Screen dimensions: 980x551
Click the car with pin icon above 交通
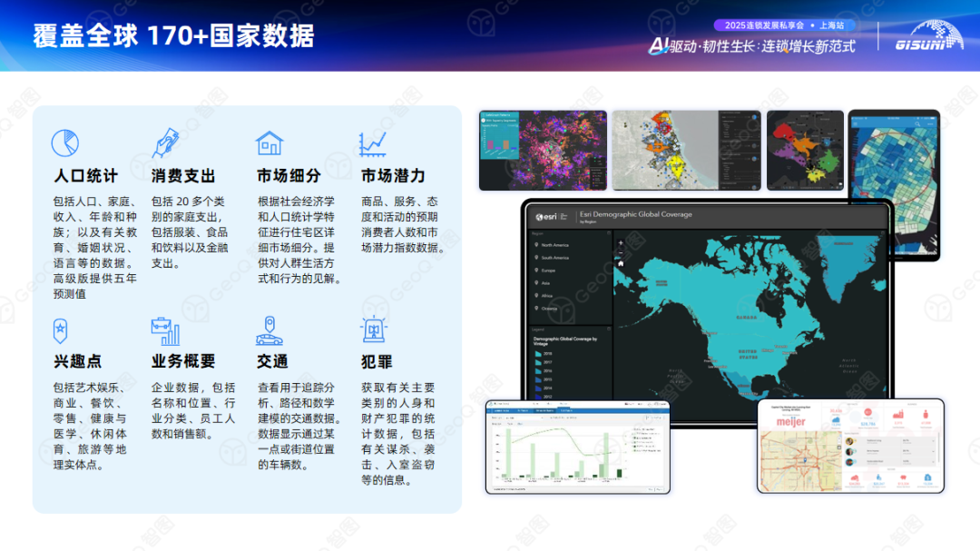tap(269, 330)
